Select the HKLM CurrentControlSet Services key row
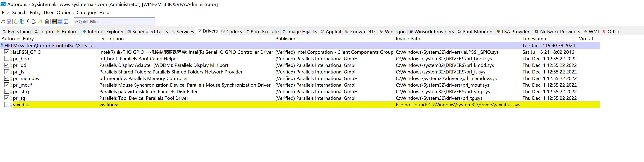The image size is (644, 162). (x=50, y=45)
